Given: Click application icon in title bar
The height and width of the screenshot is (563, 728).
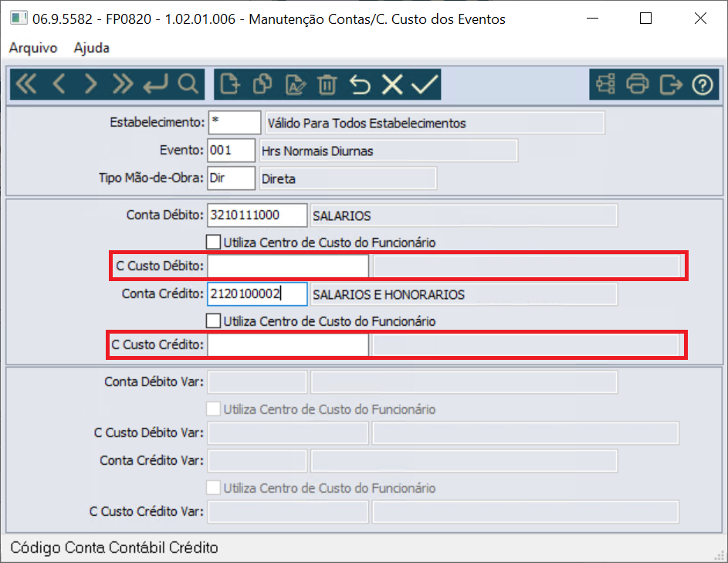Looking at the screenshot, I should point(19,19).
